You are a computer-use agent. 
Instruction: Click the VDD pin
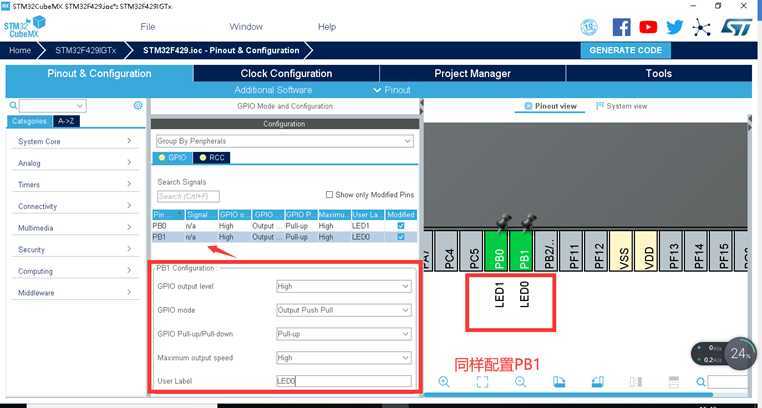point(646,251)
